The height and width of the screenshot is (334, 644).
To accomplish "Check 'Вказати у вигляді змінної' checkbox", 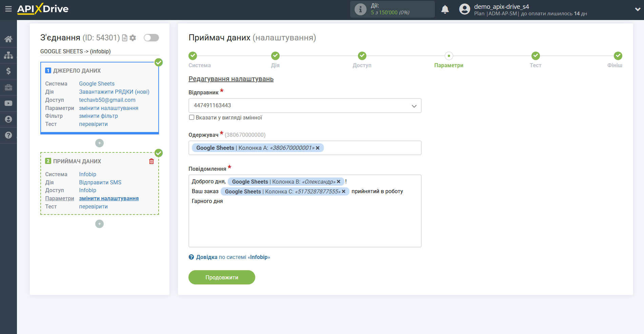I will (x=192, y=117).
